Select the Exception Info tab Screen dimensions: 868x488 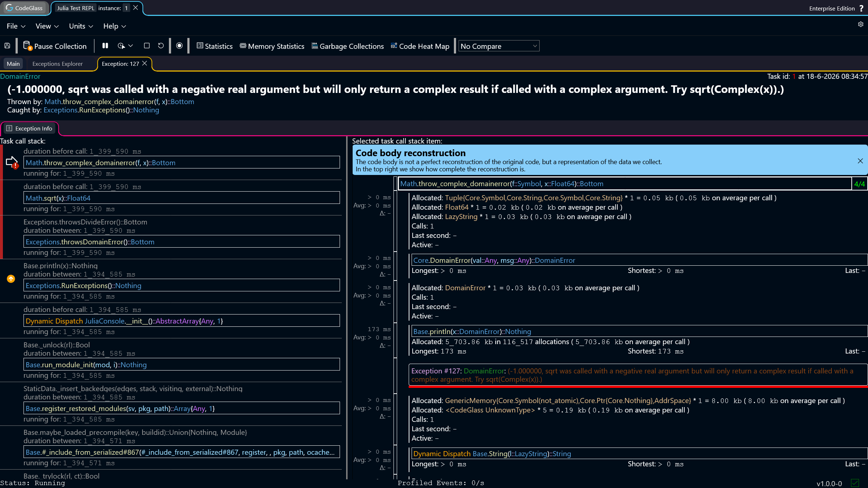pos(30,128)
